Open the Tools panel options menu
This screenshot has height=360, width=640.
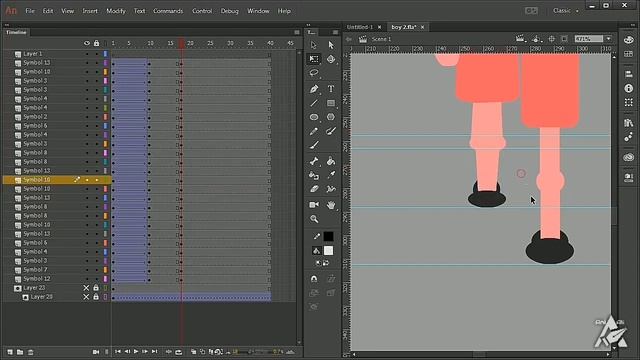335,32
